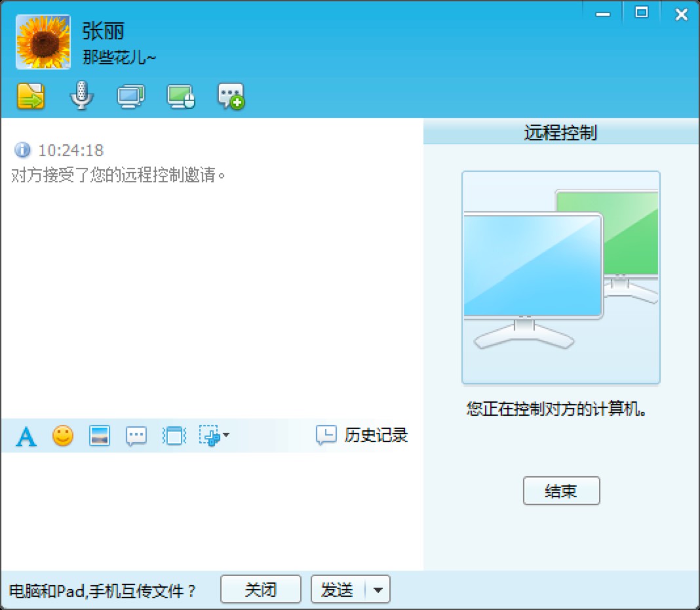Click 张丽's sunflower avatar
Image resolution: width=700 pixels, height=610 pixels.
pos(42,41)
